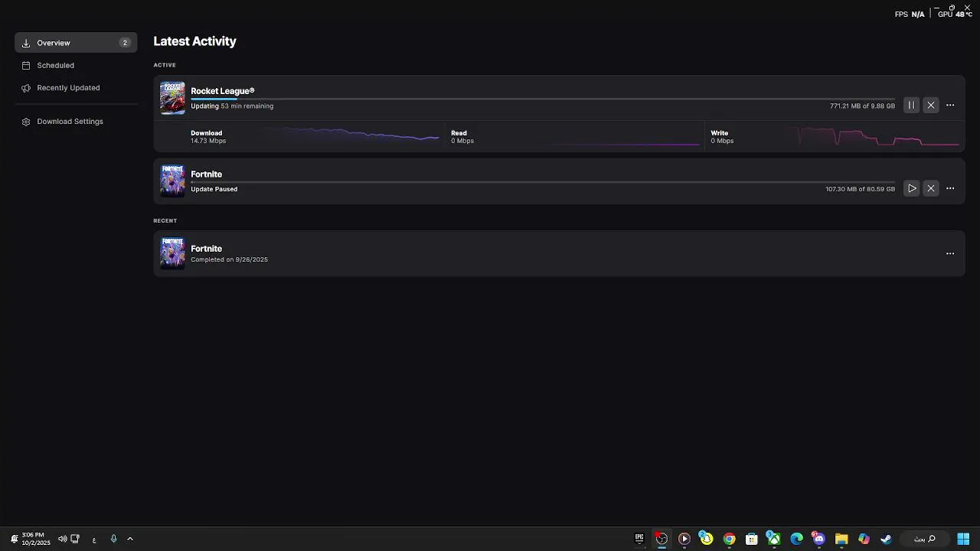Click the Read 0 Mbps stat
Viewport: 980px width, 551px height.
462,137
